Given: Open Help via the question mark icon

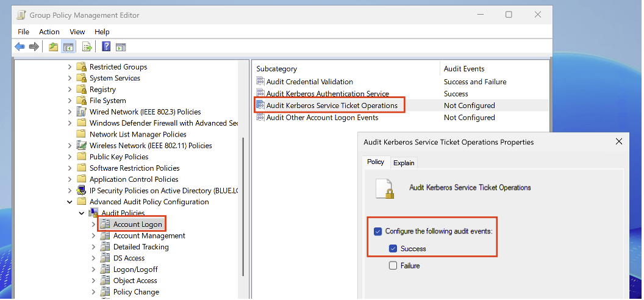Looking at the screenshot, I should coord(106,47).
